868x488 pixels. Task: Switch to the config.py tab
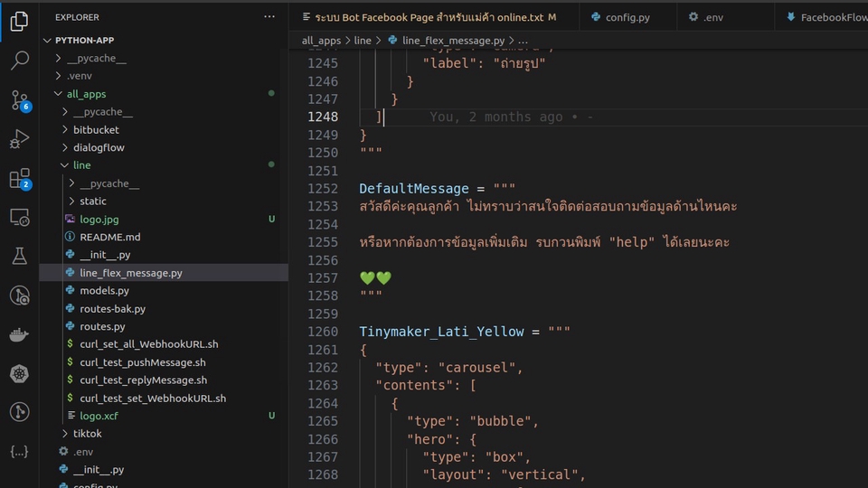pyautogui.click(x=627, y=17)
